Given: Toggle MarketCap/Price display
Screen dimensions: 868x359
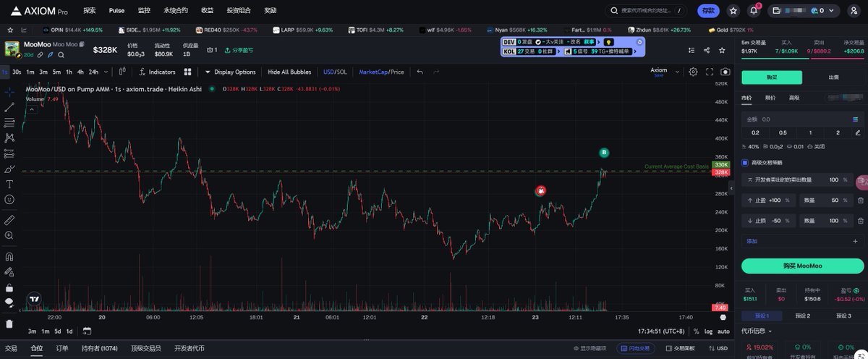Looking at the screenshot, I should pos(381,72).
